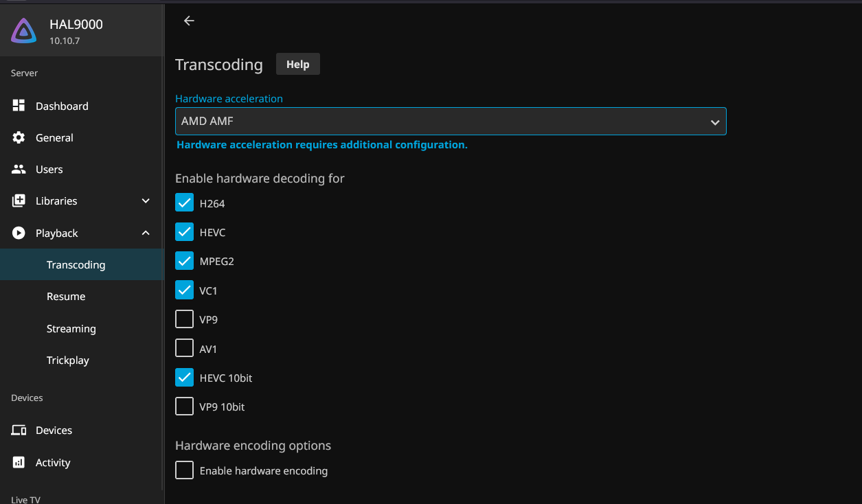Screen dimensions: 862x504
Task: Enable VP9 hardware decoding checkbox
Action: click(184, 319)
